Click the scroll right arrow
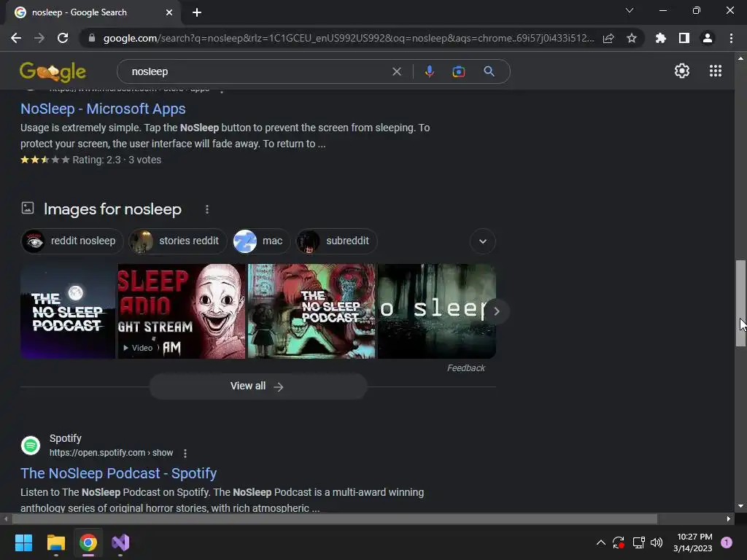The height and width of the screenshot is (560, 747). tap(728, 518)
